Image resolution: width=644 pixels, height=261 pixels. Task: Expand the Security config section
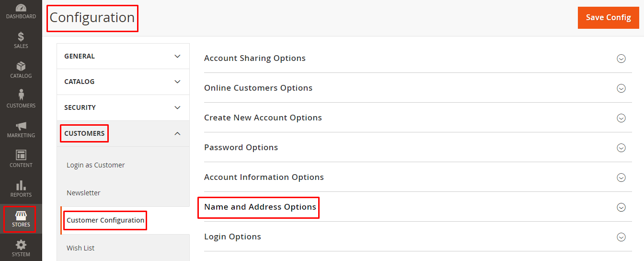point(123,107)
